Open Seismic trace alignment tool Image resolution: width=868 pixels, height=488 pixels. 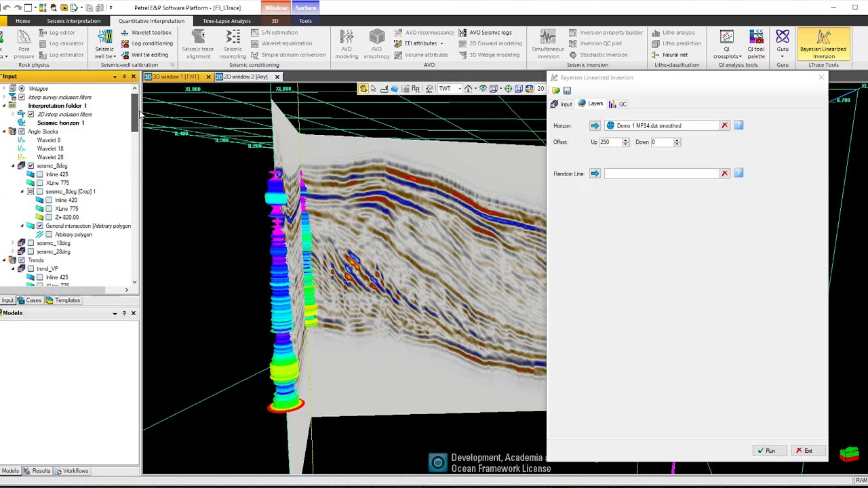pos(198,45)
